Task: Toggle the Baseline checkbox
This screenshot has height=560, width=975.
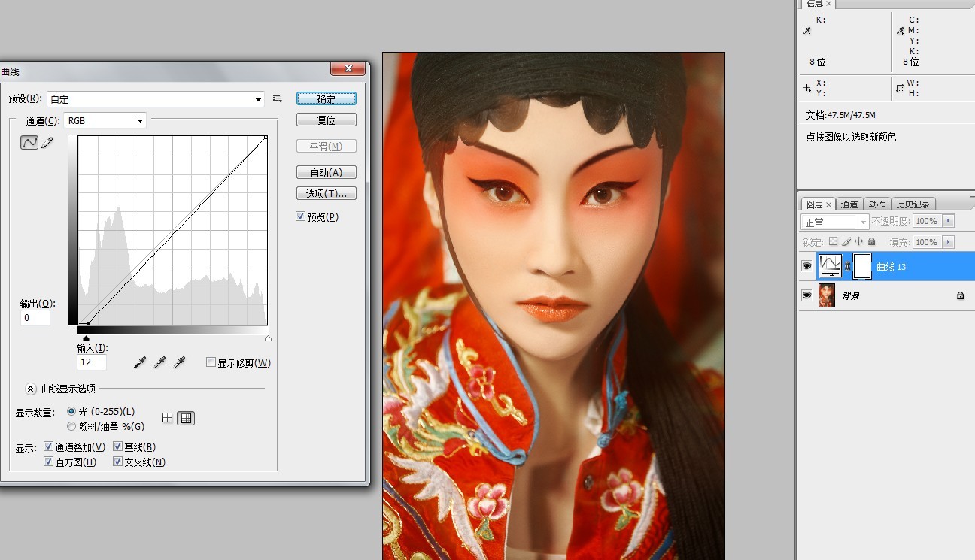Action: [x=117, y=446]
